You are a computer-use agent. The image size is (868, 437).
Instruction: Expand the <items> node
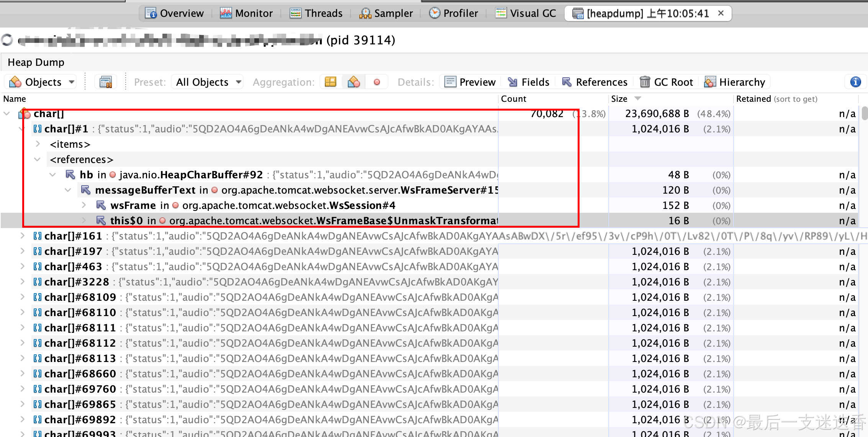click(38, 144)
